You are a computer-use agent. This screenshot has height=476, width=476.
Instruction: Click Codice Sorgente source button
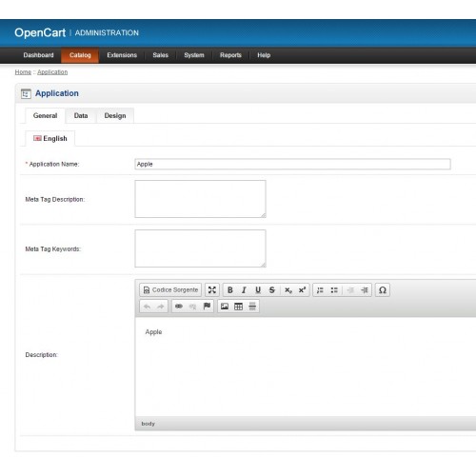170,290
